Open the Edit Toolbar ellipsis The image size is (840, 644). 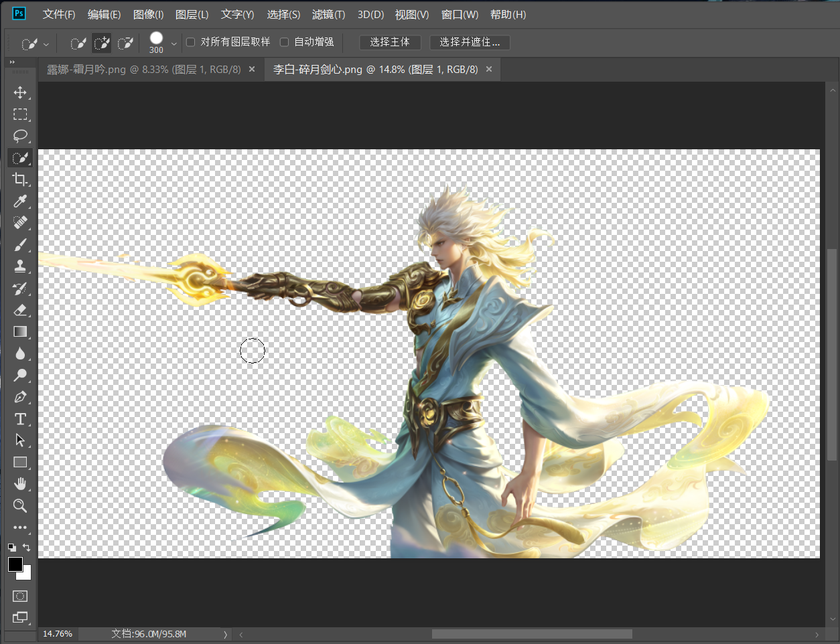pyautogui.click(x=20, y=528)
